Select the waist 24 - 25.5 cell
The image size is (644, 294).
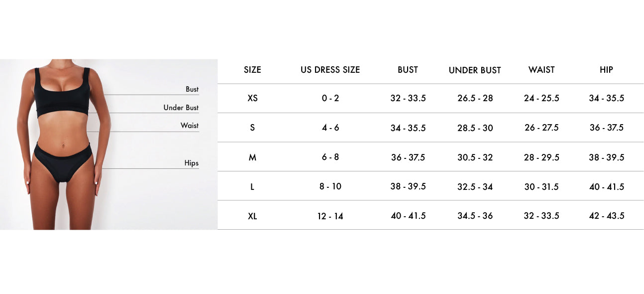541,98
